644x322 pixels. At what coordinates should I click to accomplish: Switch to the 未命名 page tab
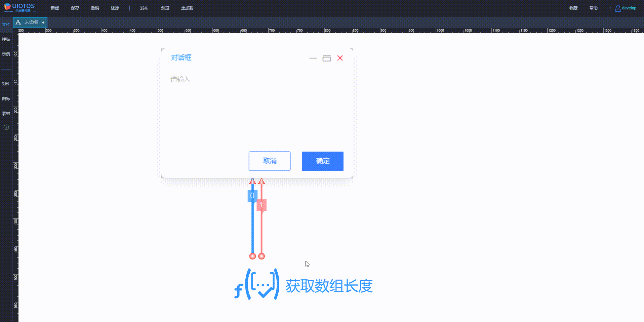coord(32,22)
